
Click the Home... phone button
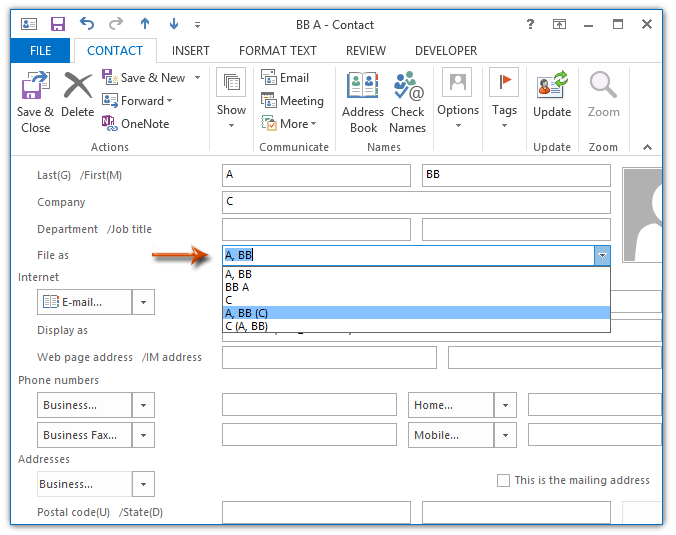click(x=451, y=405)
